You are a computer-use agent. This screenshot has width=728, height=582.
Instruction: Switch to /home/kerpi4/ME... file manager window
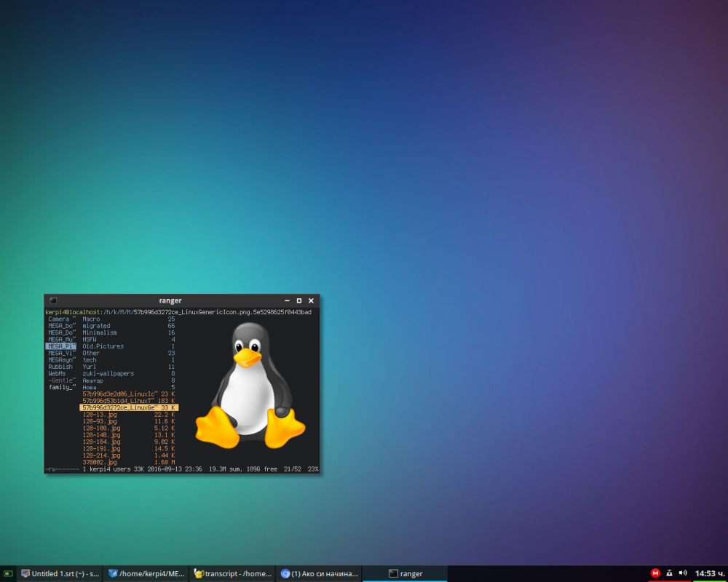pyautogui.click(x=146, y=574)
